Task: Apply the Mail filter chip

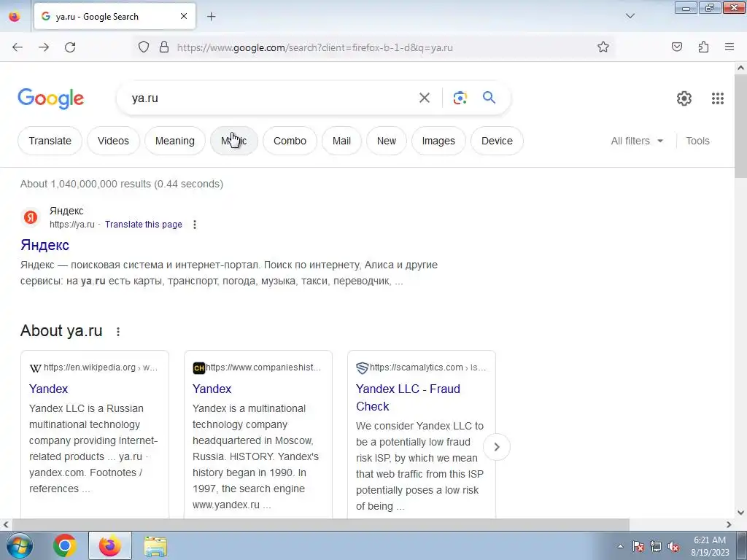Action: (x=341, y=141)
